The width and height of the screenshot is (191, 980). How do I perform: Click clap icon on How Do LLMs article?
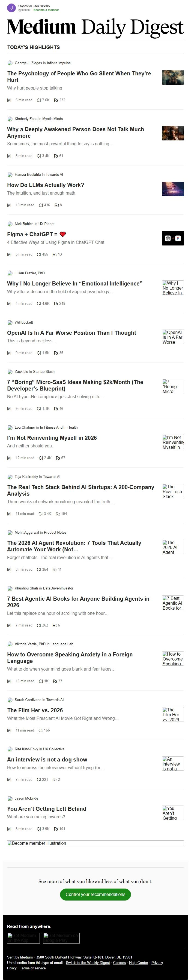point(39,205)
